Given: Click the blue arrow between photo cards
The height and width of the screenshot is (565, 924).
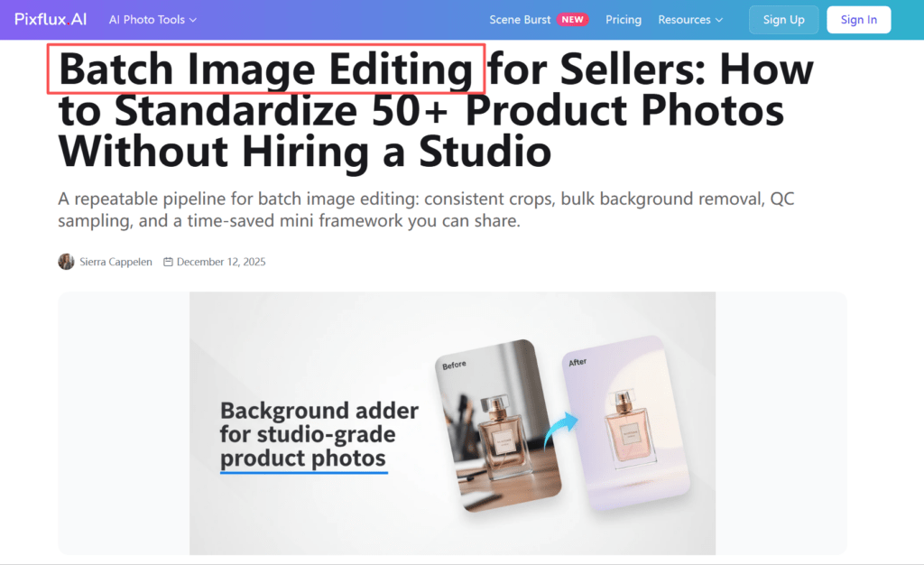Looking at the screenshot, I should coord(560,431).
